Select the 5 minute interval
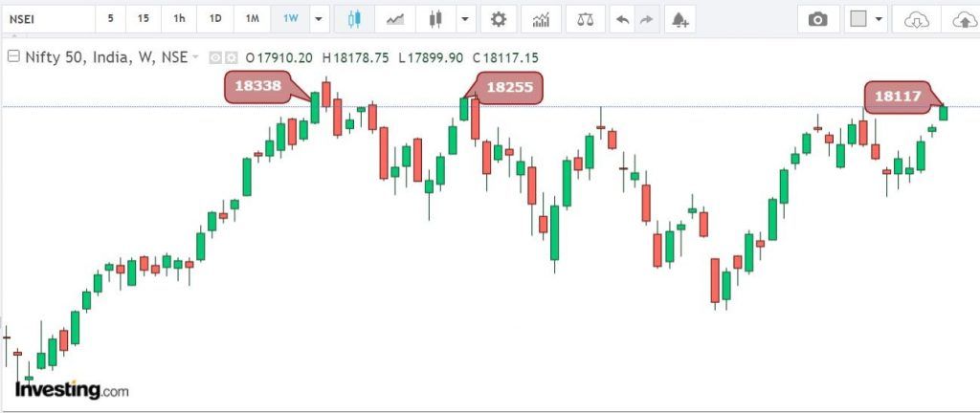980x413 pixels. [x=111, y=19]
